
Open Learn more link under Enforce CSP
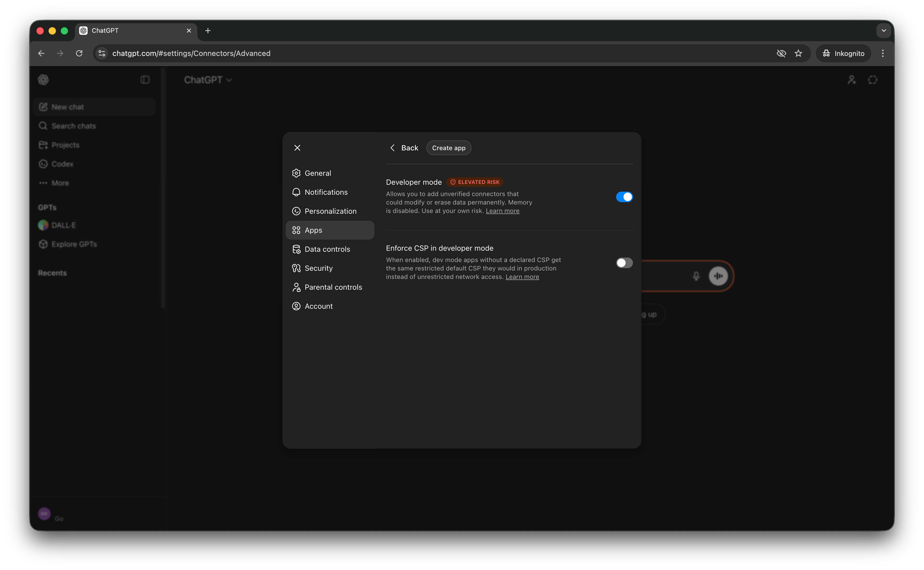[522, 277]
